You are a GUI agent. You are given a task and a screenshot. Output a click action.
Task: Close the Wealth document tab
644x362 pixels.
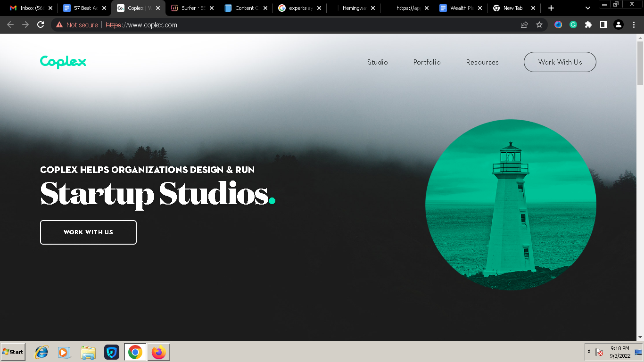click(480, 8)
